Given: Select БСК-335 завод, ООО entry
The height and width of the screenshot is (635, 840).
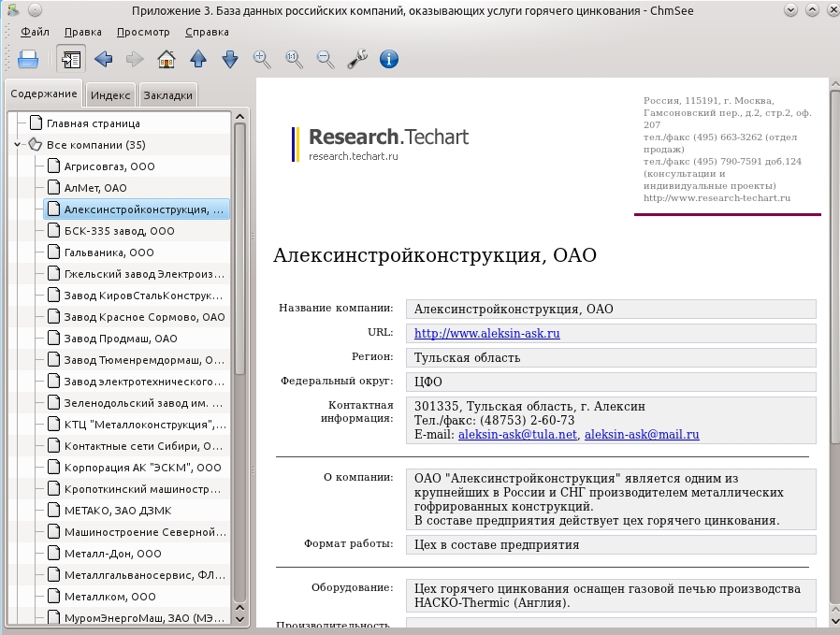Looking at the screenshot, I should [119, 231].
